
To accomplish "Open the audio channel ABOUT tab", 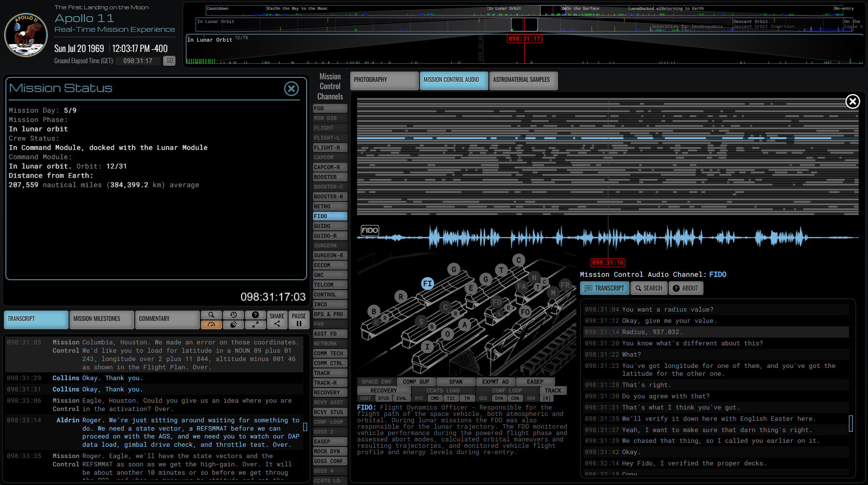I will pos(686,288).
